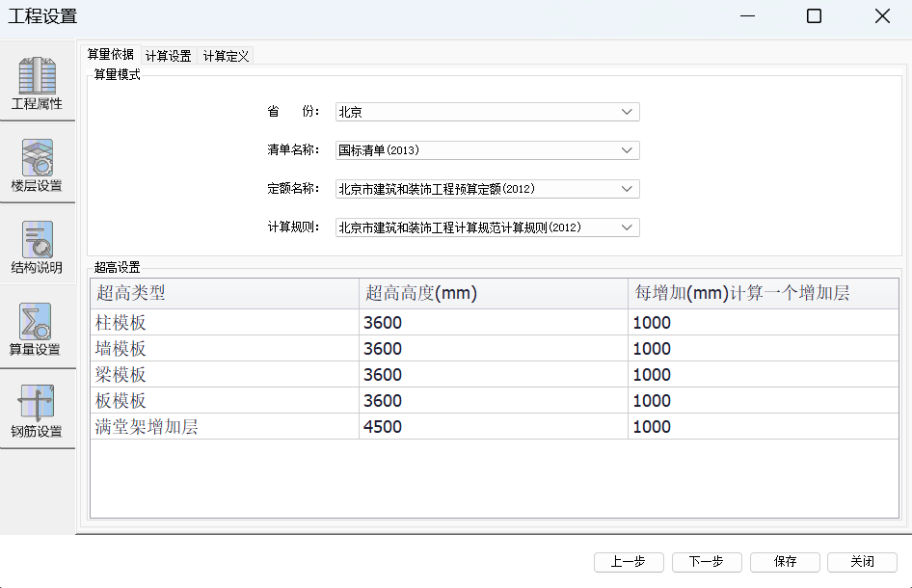The image size is (912, 588).
Task: Select the 楼层设置 sidebar icon
Action: tap(37, 165)
